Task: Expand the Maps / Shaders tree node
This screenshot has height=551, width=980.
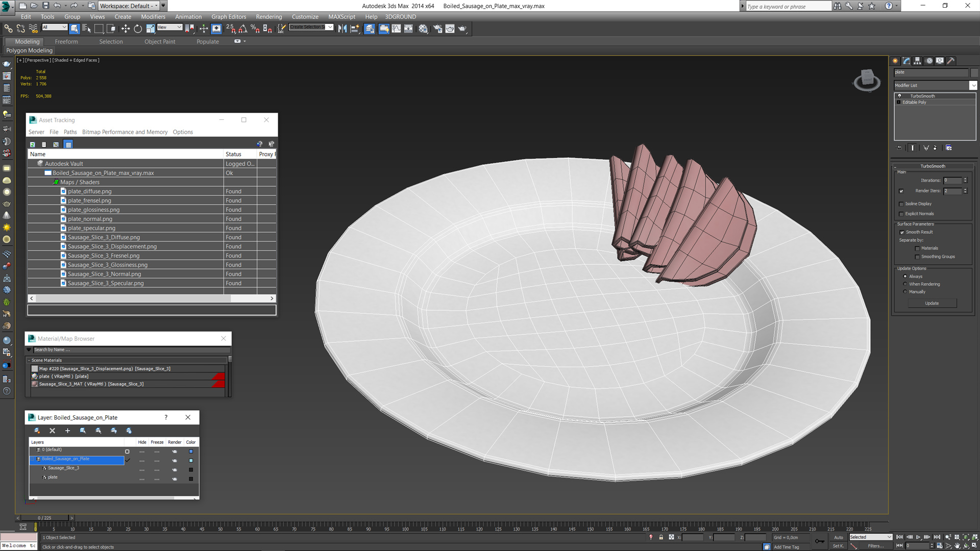Action: (56, 182)
